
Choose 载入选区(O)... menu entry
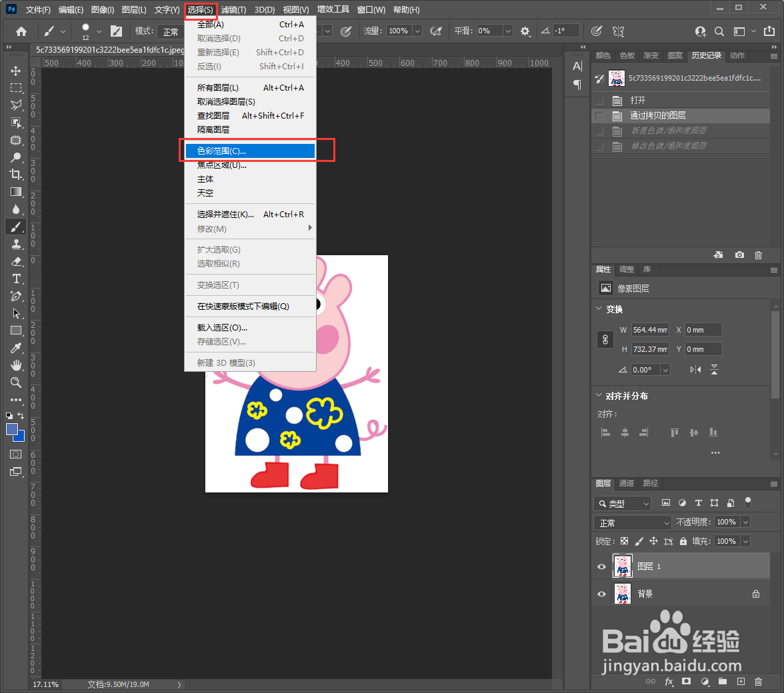click(250, 328)
